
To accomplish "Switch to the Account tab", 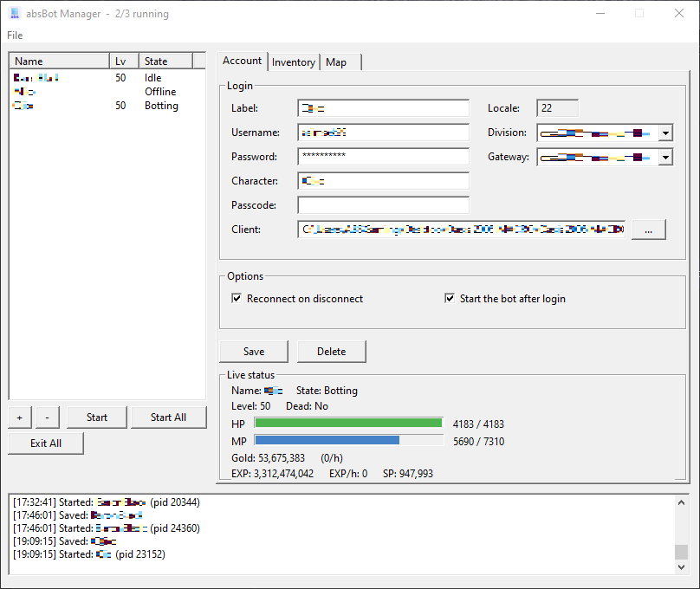I will pos(242,61).
